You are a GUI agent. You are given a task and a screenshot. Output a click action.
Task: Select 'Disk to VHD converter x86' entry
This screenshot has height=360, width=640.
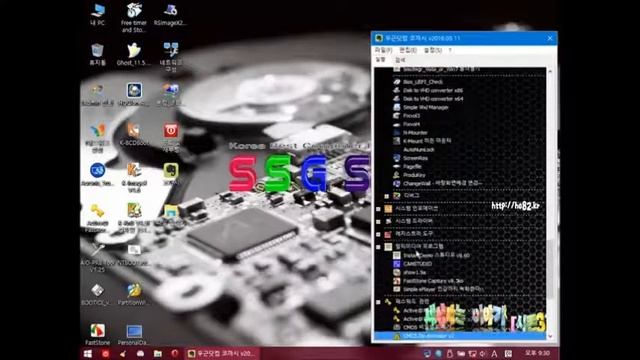[x=433, y=90]
